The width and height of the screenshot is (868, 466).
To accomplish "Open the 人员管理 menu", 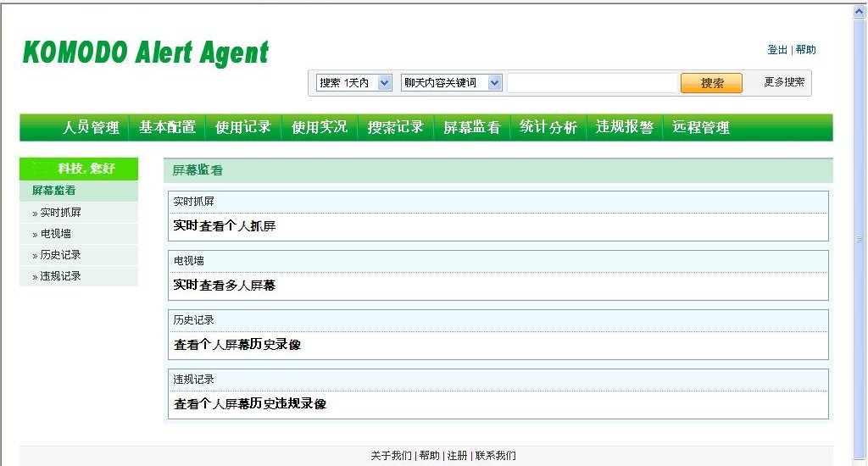I will coord(91,127).
